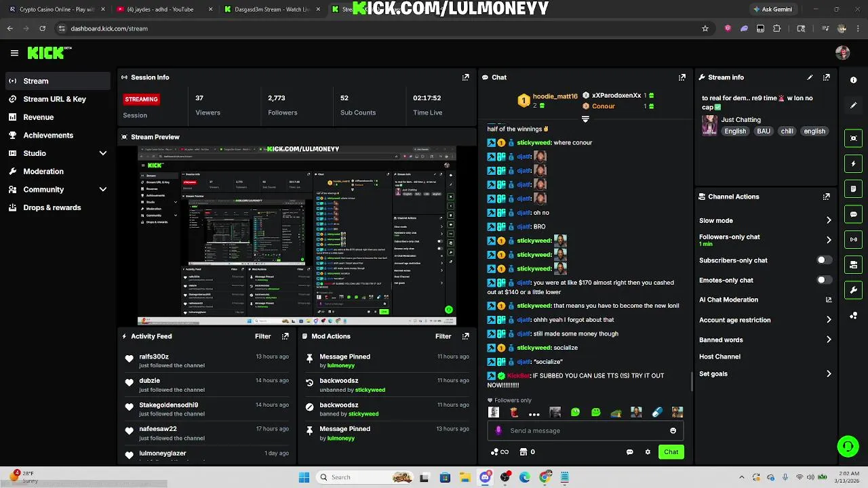Open the Chrome extensions puzzle icon
868x488 pixels.
777,28
